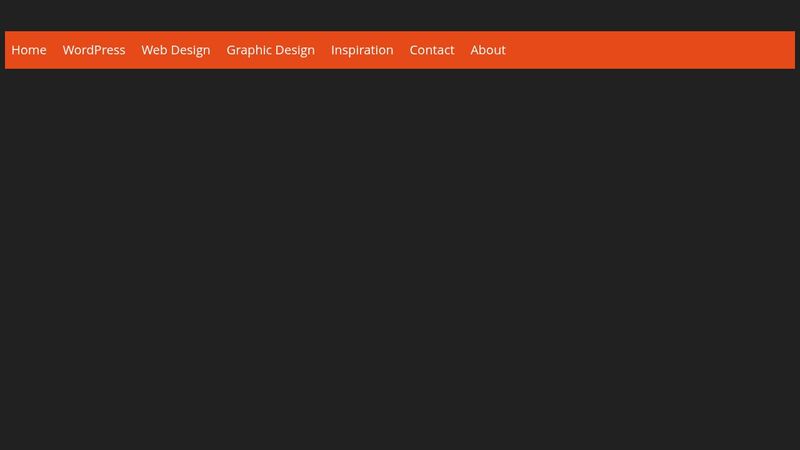This screenshot has width=800, height=450.
Task: Open the Contact page link
Action: pos(432,50)
